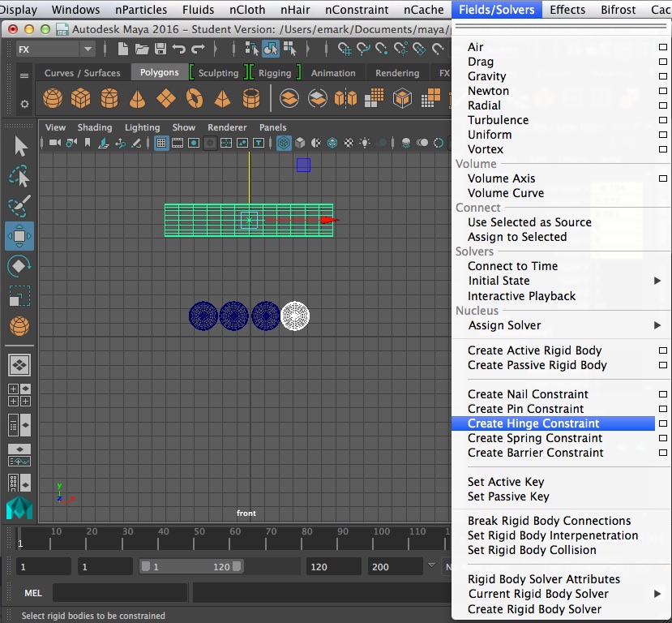Create a polygon cone from shelf
672x623 pixels.
pos(138,99)
